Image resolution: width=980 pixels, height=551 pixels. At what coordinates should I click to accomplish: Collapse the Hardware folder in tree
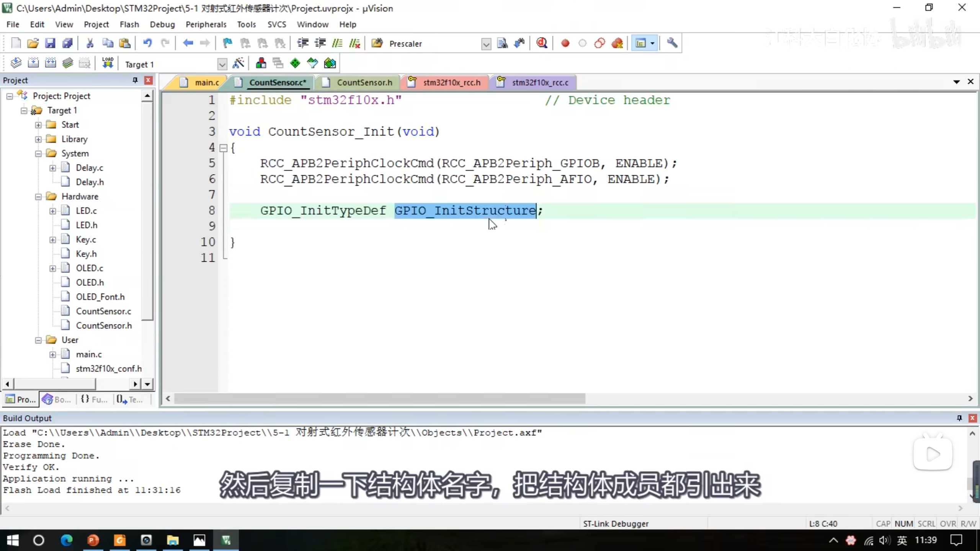[x=38, y=197]
